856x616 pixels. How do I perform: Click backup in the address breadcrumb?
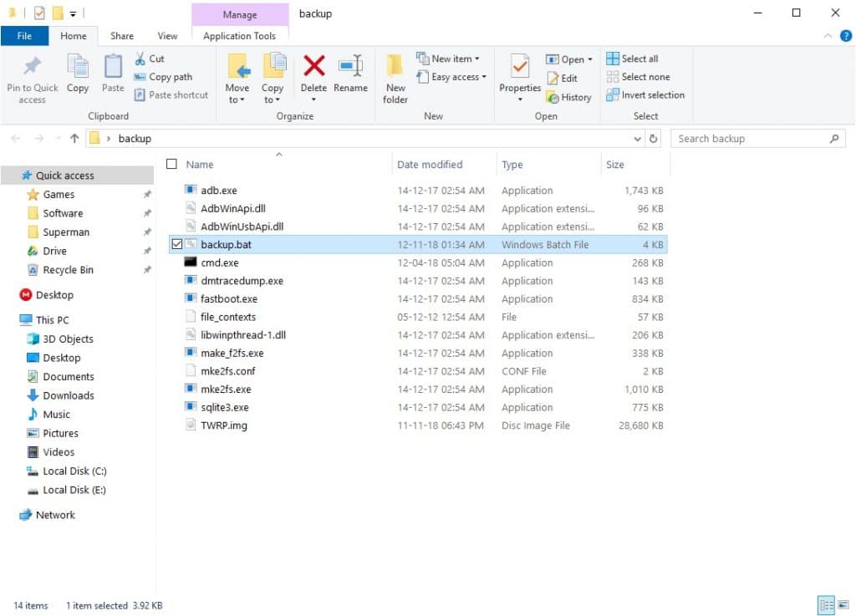click(135, 139)
